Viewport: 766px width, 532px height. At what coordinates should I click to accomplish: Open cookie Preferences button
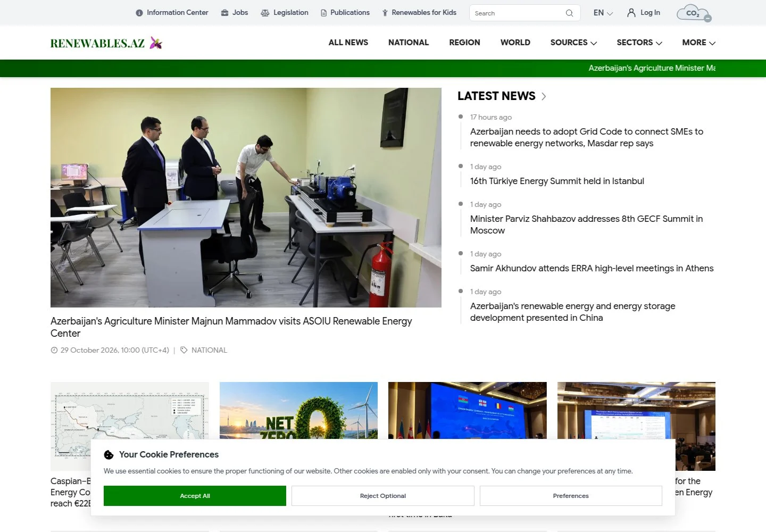coord(571,496)
